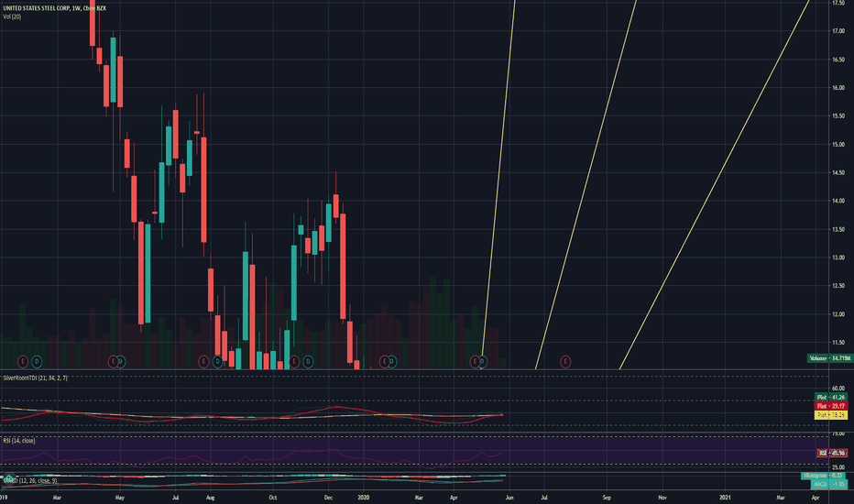Select the Vol (20) indicator label
Viewport: 854px width, 504px height.
click(x=12, y=16)
